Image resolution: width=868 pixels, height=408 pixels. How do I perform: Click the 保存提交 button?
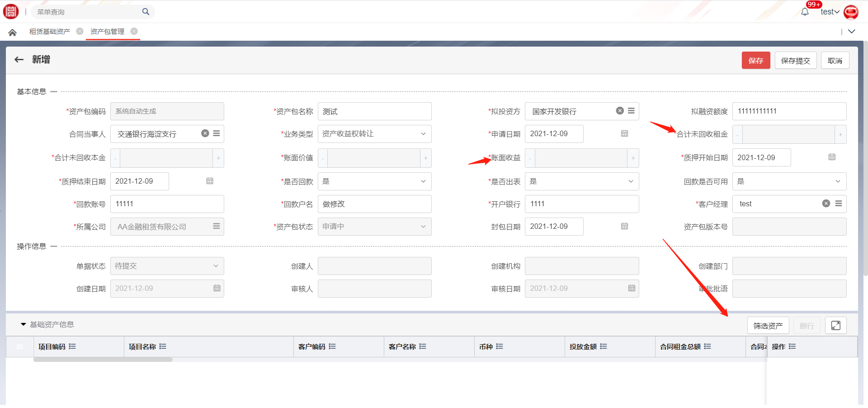[x=796, y=61]
